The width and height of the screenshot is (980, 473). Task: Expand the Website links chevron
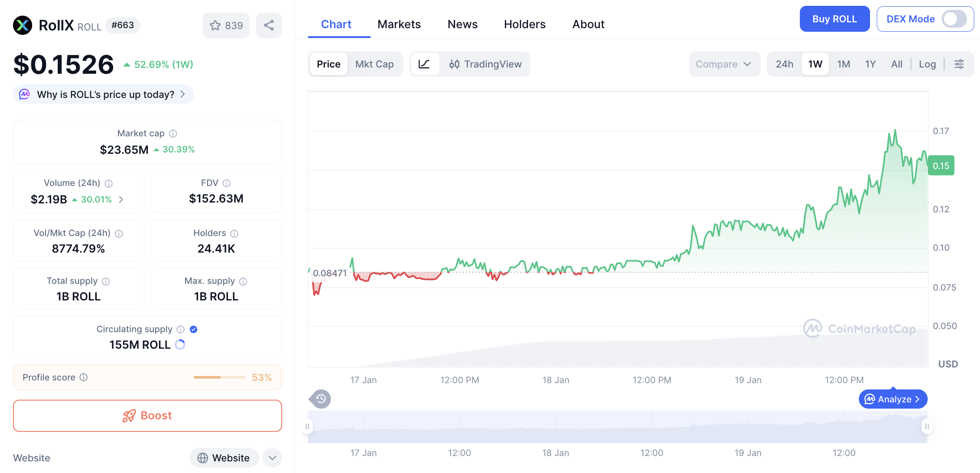pyautogui.click(x=272, y=458)
